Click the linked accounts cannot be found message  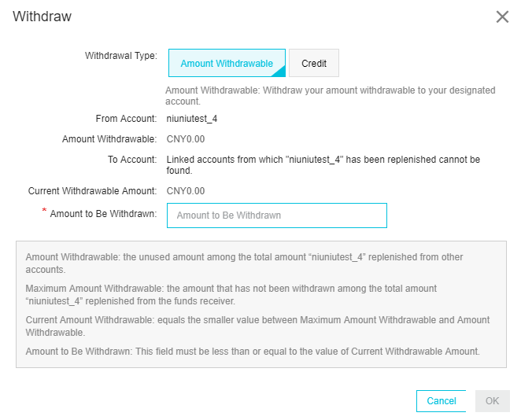[323, 165]
